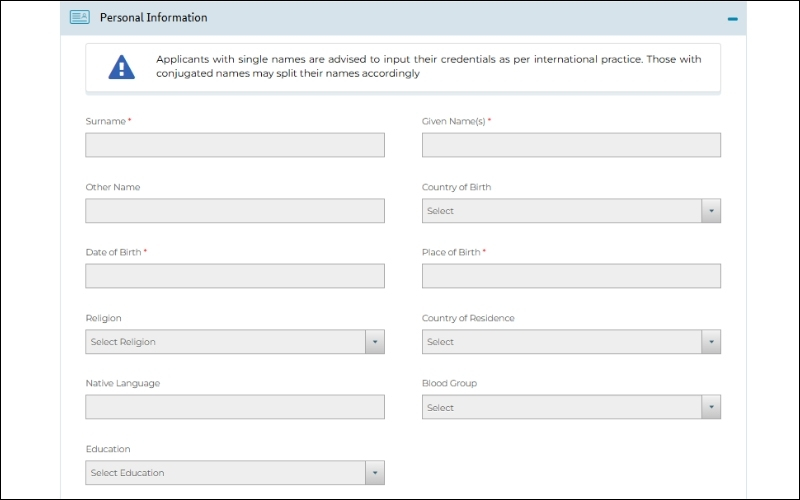This screenshot has height=500, width=800.
Task: Click the Personal Information header title
Action: tap(153, 18)
